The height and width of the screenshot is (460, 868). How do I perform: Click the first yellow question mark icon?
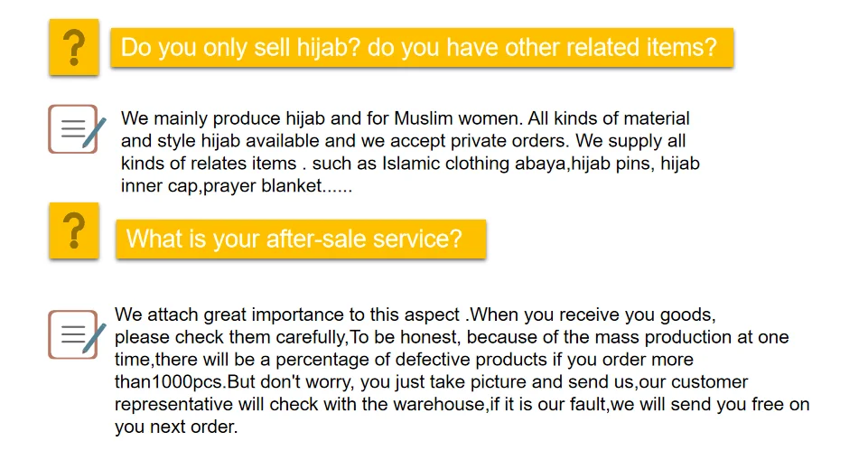[74, 47]
